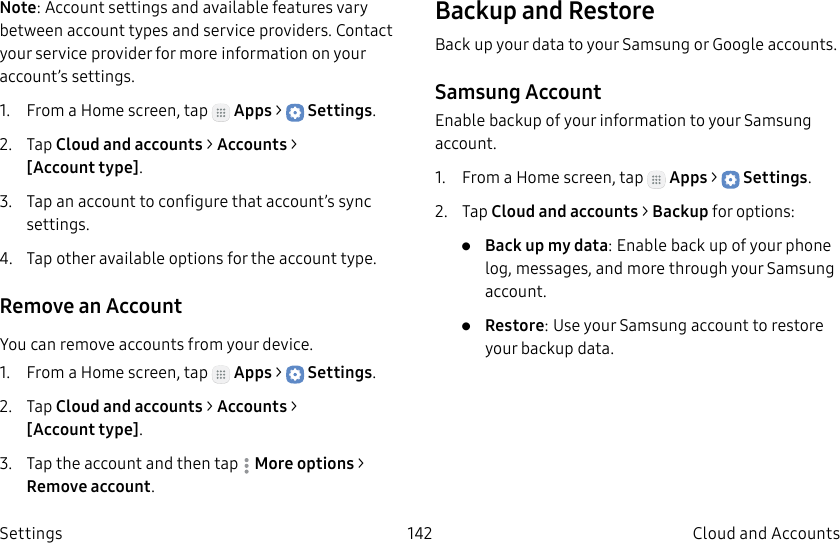Click the bold 'More options' text

click(x=304, y=463)
